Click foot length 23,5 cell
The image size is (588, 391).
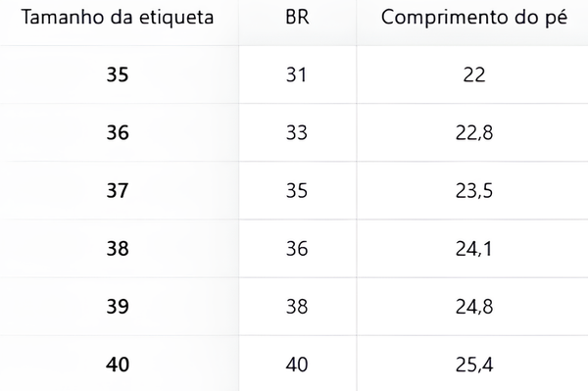click(474, 190)
